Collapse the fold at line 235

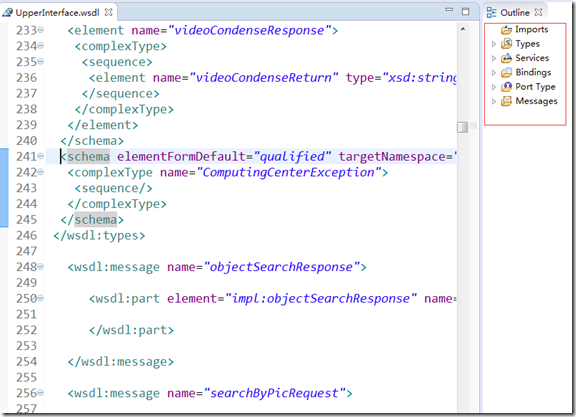40,61
